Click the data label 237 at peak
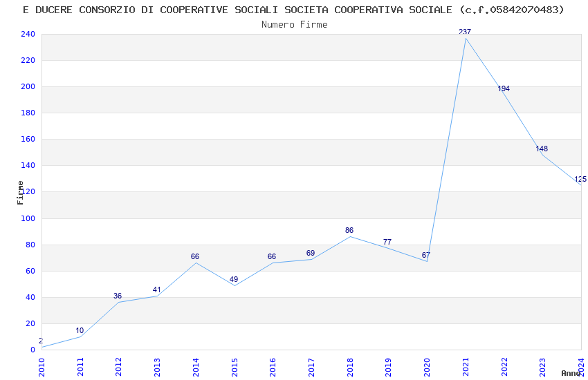 (x=465, y=32)
